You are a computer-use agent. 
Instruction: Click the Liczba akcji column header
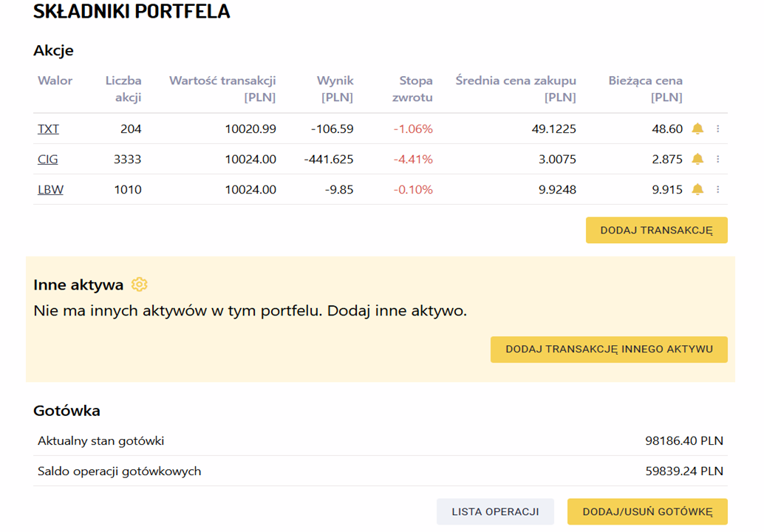pyautogui.click(x=123, y=89)
